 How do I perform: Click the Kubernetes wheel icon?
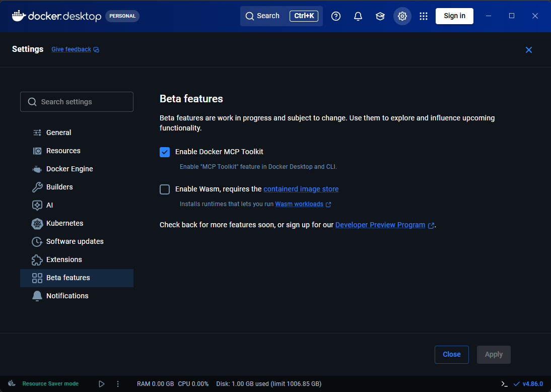point(37,224)
